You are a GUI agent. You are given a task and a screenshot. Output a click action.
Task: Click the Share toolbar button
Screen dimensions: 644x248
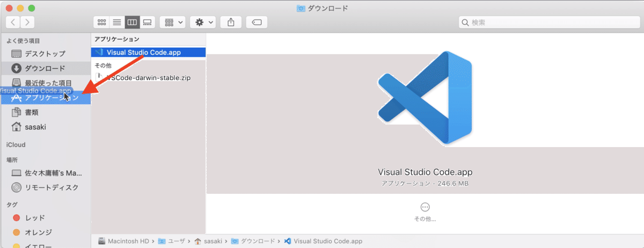(231, 22)
